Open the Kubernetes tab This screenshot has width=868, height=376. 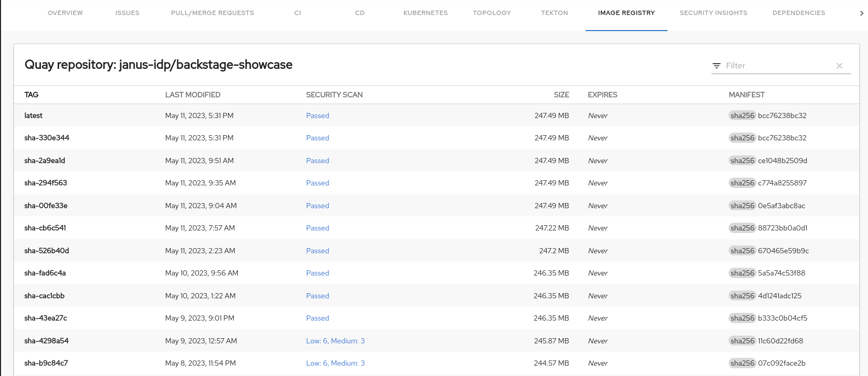coord(425,13)
